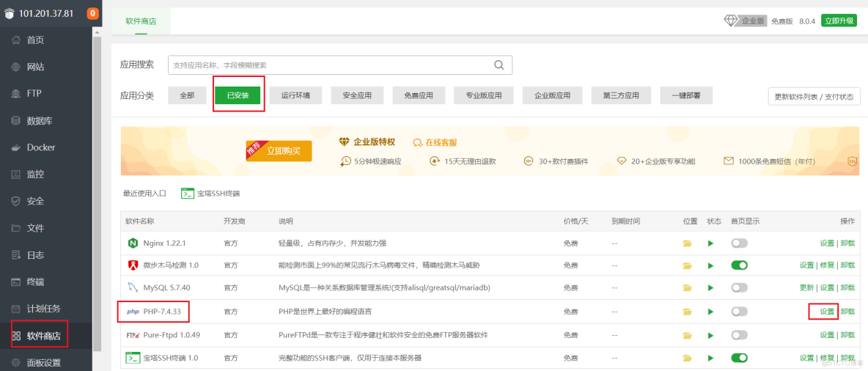Click the 宝塔SSH终端 shortcut icon
This screenshot has width=868, height=371.
[x=188, y=194]
